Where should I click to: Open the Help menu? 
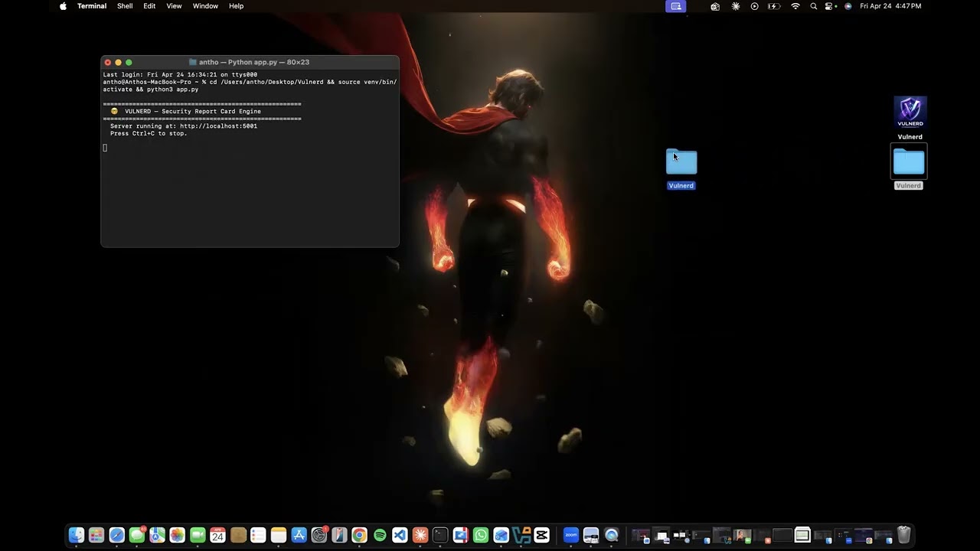[237, 6]
